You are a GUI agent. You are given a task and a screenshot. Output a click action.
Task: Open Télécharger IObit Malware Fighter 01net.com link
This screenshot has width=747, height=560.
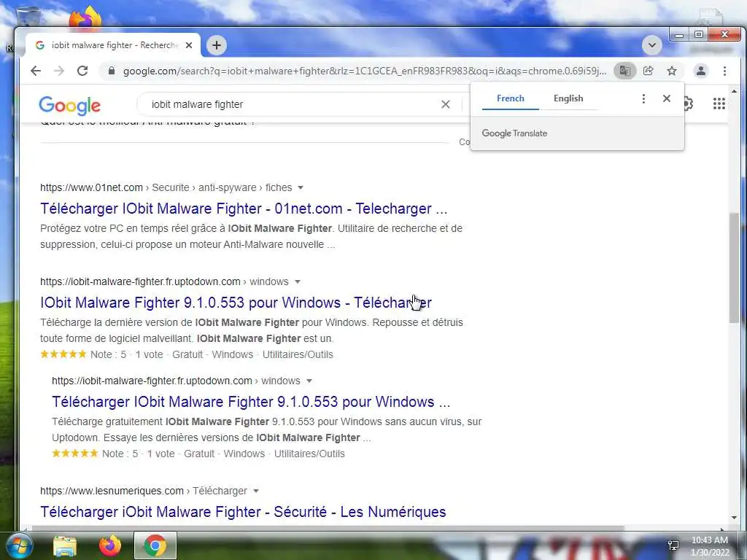pyautogui.click(x=244, y=209)
